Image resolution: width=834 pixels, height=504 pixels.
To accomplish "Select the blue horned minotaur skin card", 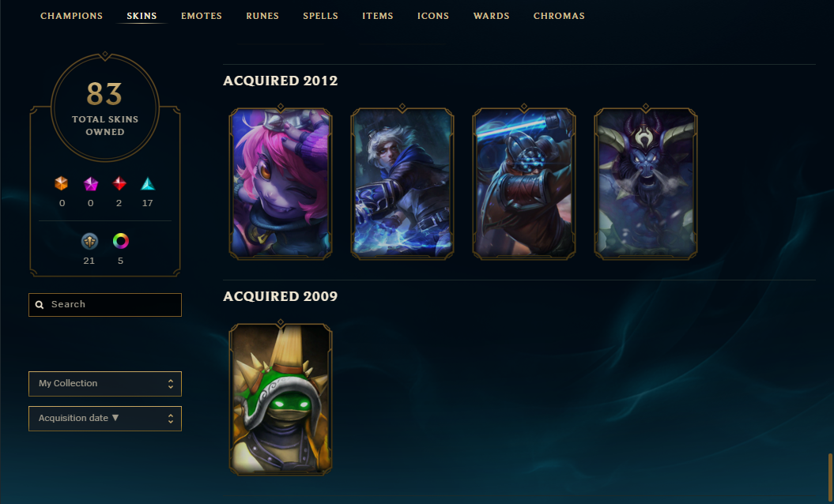I will pyautogui.click(x=646, y=183).
